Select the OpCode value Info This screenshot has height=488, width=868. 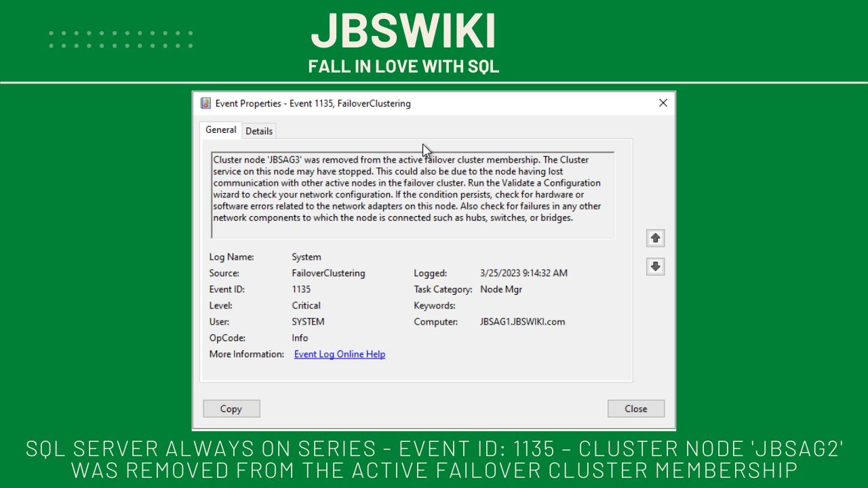click(x=300, y=338)
